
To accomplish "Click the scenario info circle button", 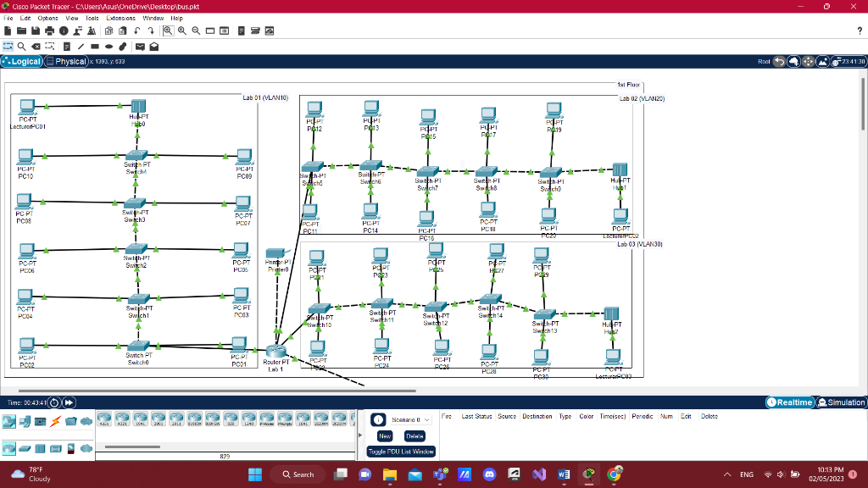I will tap(378, 420).
